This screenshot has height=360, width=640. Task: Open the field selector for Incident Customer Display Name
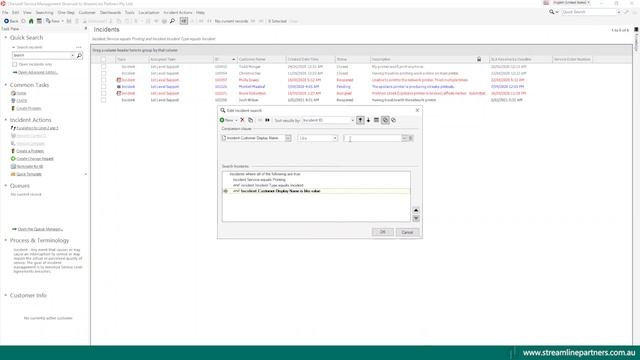click(x=288, y=138)
